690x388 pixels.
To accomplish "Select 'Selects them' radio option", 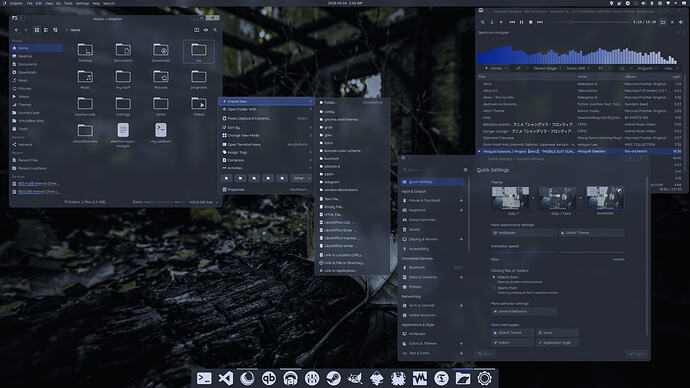I will pos(494,278).
